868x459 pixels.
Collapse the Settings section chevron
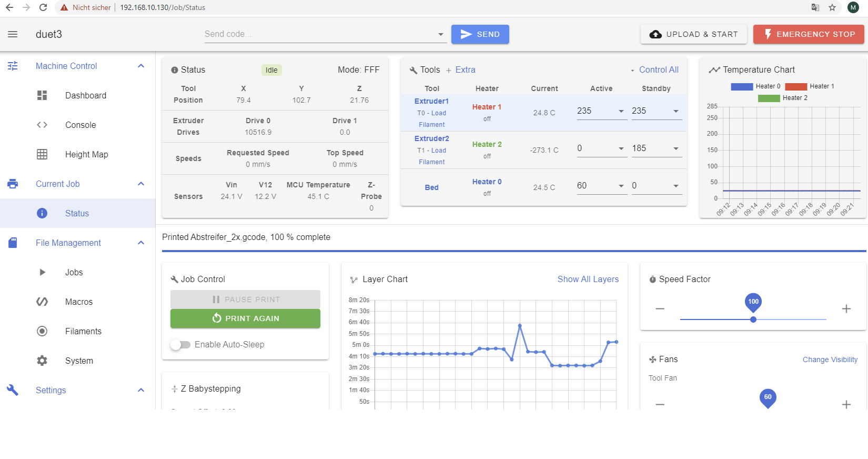pyautogui.click(x=141, y=390)
